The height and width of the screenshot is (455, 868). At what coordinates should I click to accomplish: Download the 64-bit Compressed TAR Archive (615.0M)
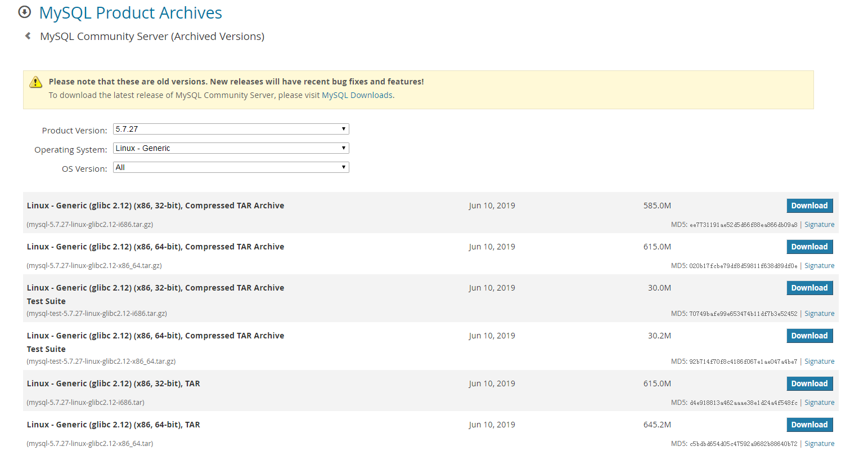pos(809,247)
